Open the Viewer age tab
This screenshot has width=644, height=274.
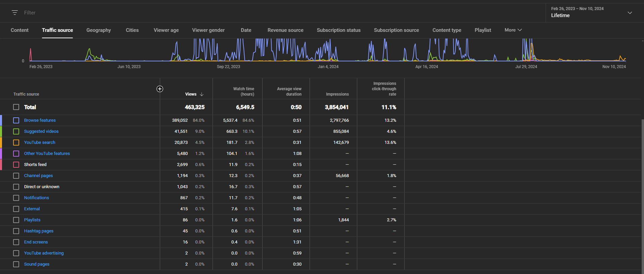[166, 30]
